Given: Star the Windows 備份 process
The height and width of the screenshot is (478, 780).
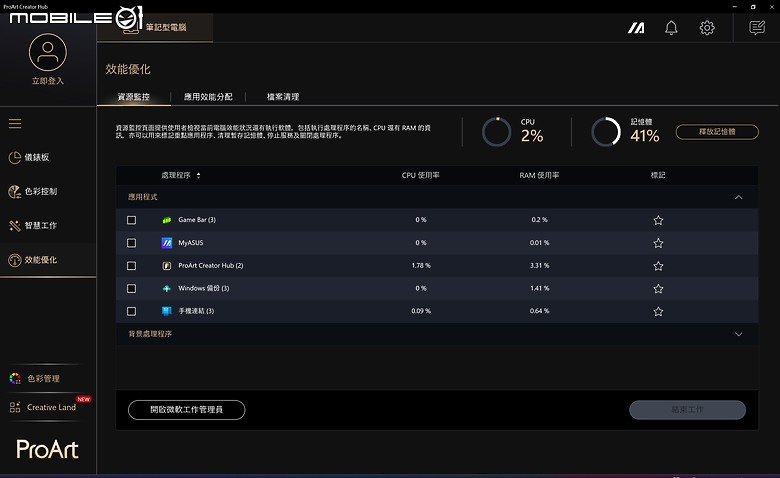Looking at the screenshot, I should click(x=658, y=288).
